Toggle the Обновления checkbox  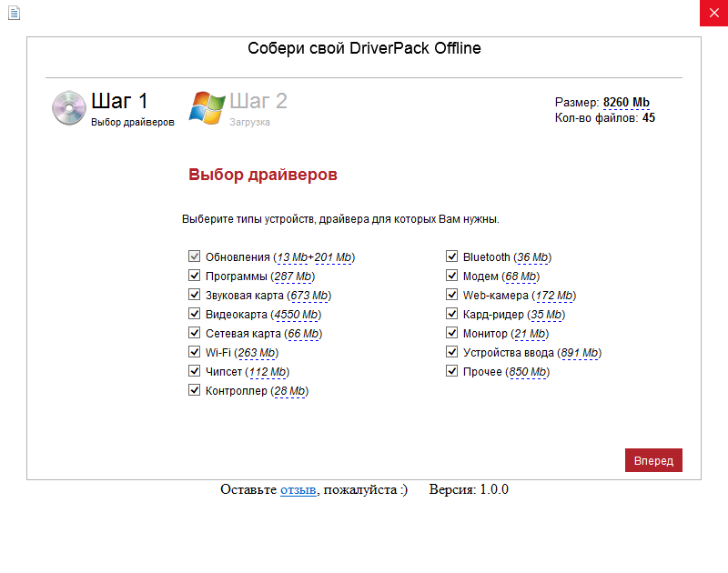coord(194,256)
